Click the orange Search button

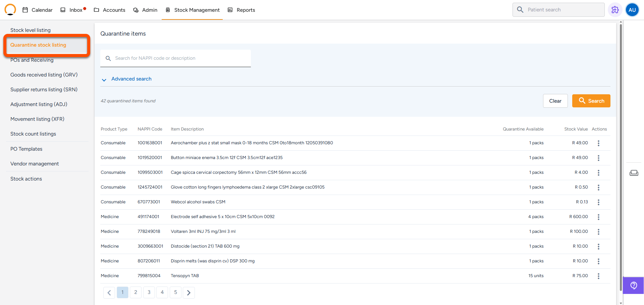(x=591, y=101)
